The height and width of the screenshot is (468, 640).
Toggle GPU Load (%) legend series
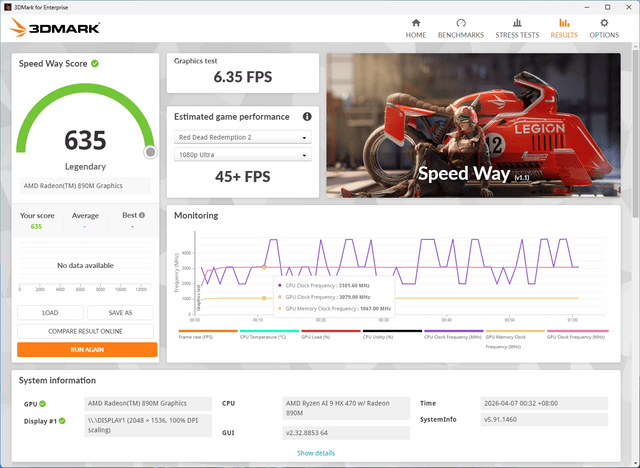click(331, 334)
